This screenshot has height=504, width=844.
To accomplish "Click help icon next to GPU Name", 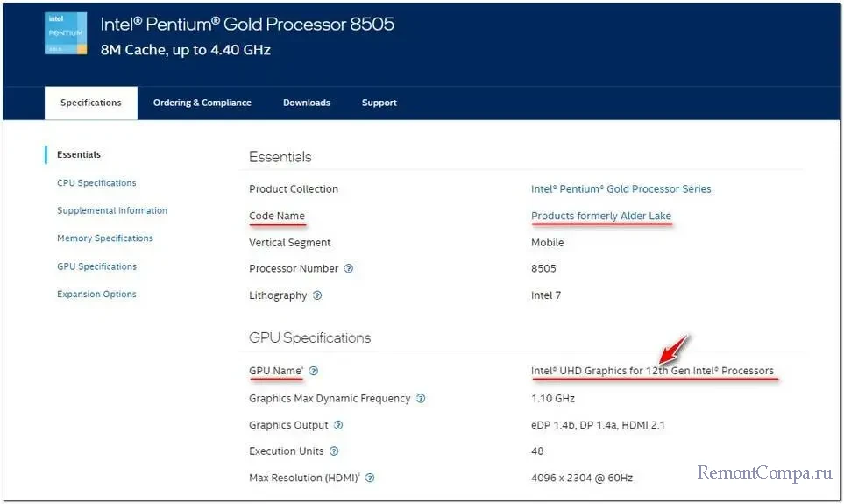I will click(x=314, y=371).
